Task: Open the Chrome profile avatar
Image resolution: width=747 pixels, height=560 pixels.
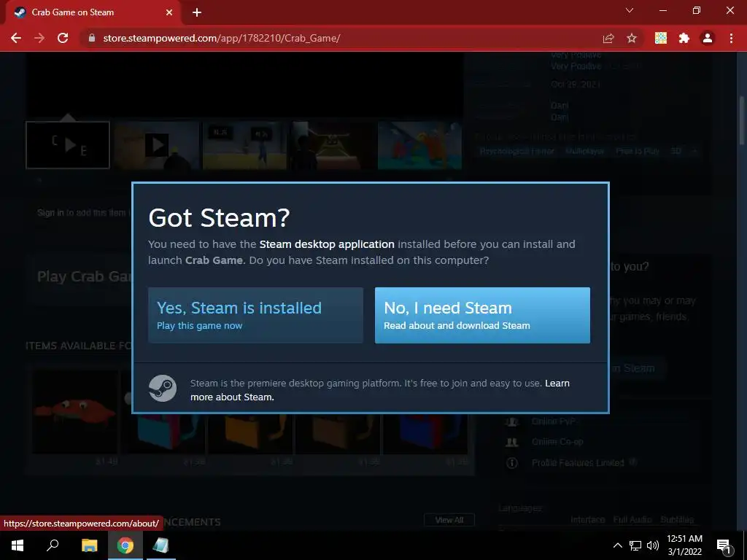Action: point(708,38)
